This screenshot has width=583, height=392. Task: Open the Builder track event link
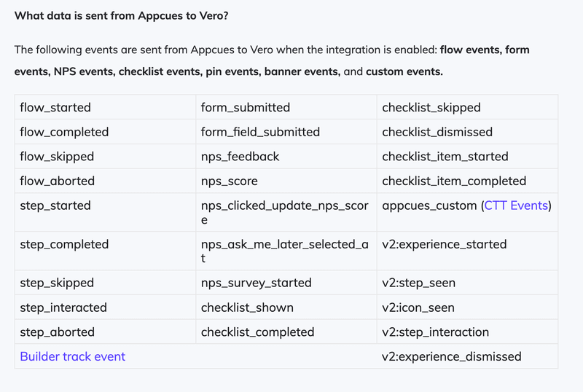(73, 356)
